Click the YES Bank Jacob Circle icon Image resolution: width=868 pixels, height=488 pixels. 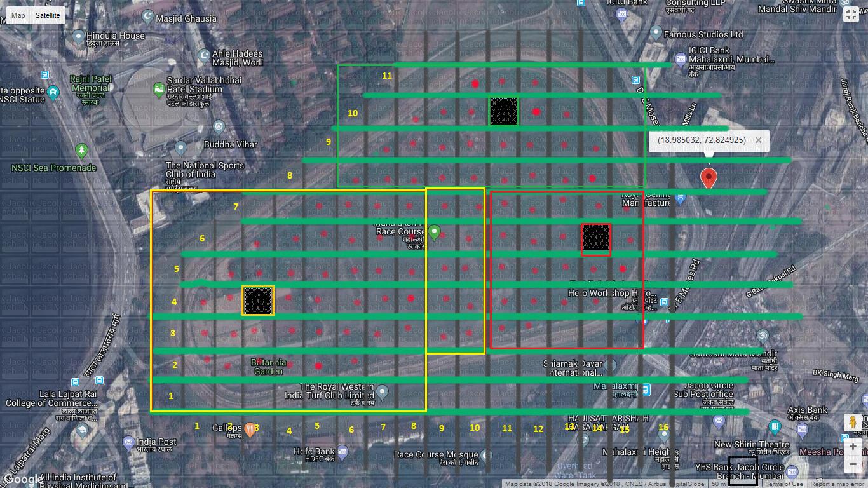click(792, 471)
